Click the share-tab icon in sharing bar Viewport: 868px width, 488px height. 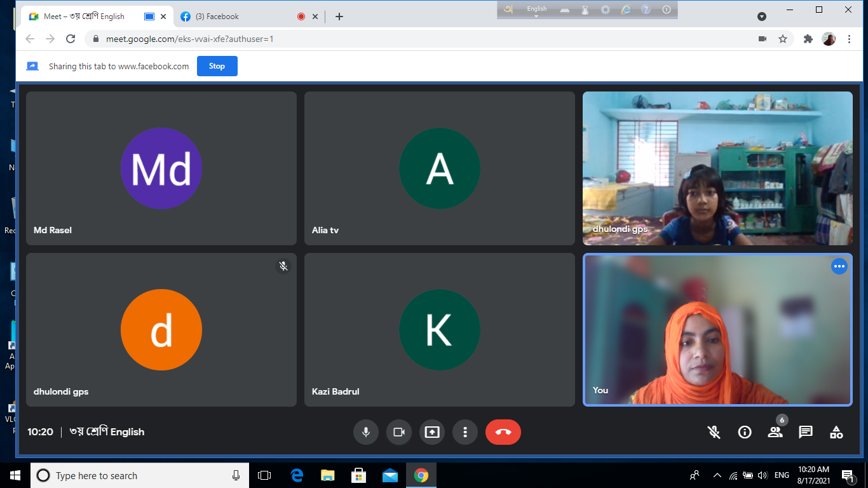[32, 66]
